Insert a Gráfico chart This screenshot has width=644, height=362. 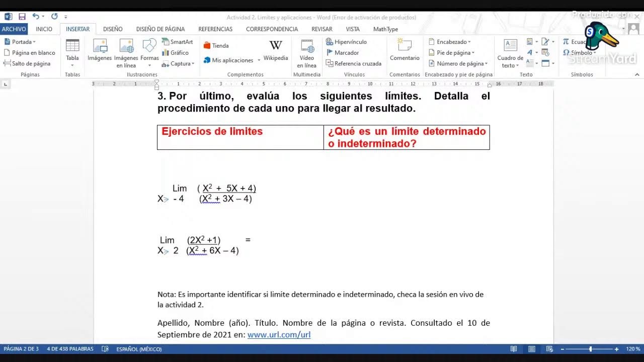pyautogui.click(x=176, y=53)
